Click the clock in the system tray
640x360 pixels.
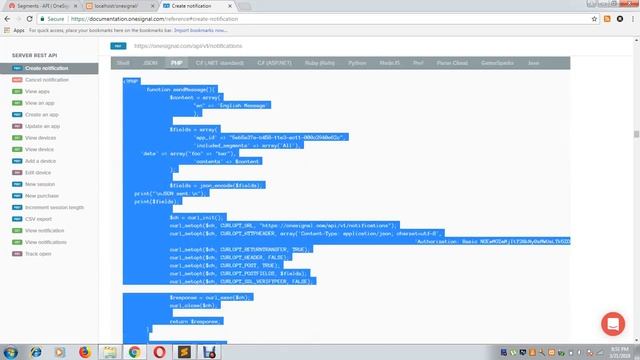[619, 353]
